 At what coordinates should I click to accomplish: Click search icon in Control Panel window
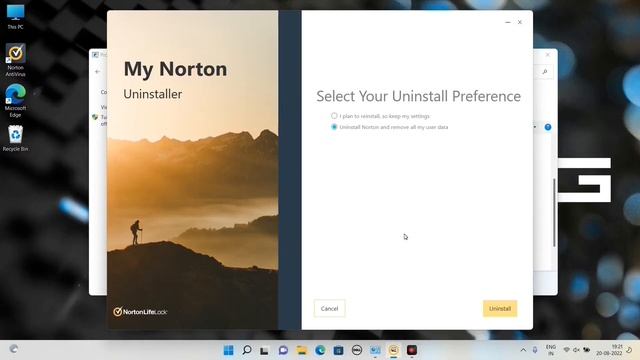tap(545, 72)
